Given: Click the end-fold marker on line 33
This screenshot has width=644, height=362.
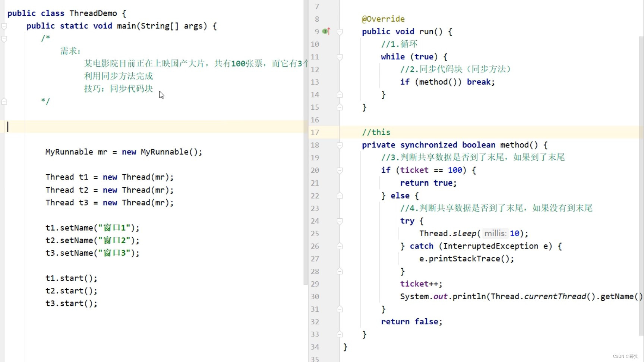Looking at the screenshot, I should coord(340,334).
